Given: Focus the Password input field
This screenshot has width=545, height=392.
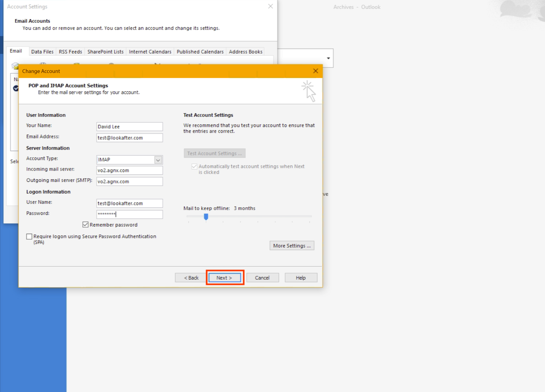Looking at the screenshot, I should coord(129,214).
